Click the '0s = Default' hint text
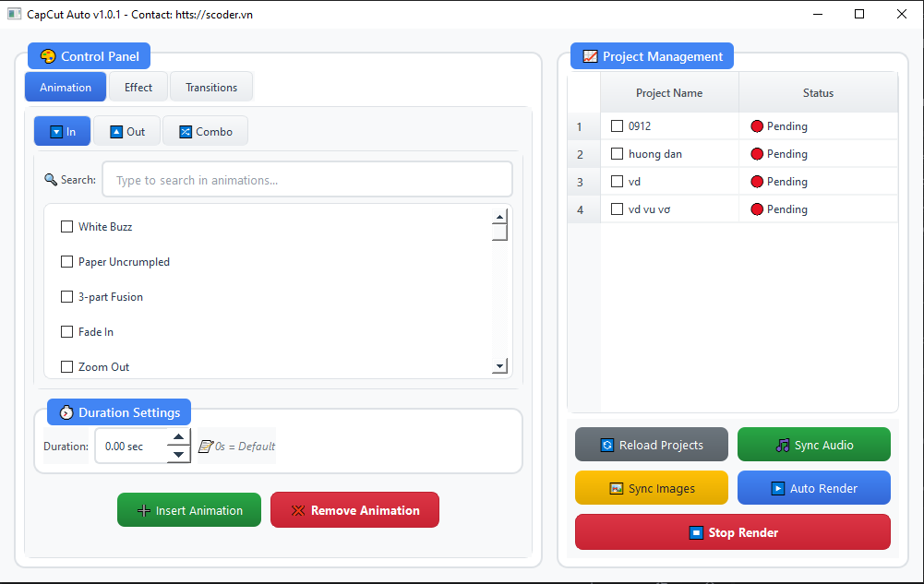924x584 pixels. (x=246, y=447)
